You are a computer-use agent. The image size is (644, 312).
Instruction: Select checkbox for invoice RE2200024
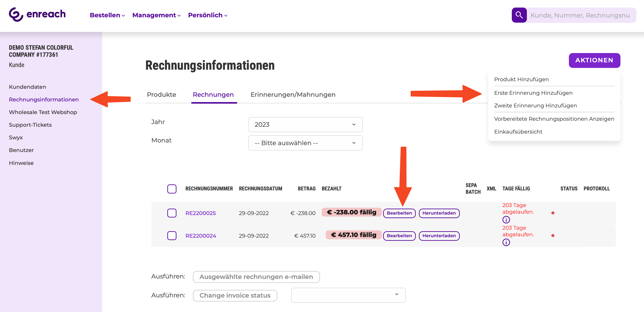point(172,236)
